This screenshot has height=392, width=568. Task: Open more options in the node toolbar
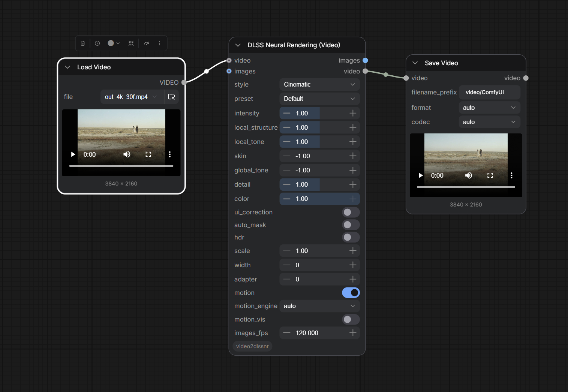pyautogui.click(x=160, y=43)
